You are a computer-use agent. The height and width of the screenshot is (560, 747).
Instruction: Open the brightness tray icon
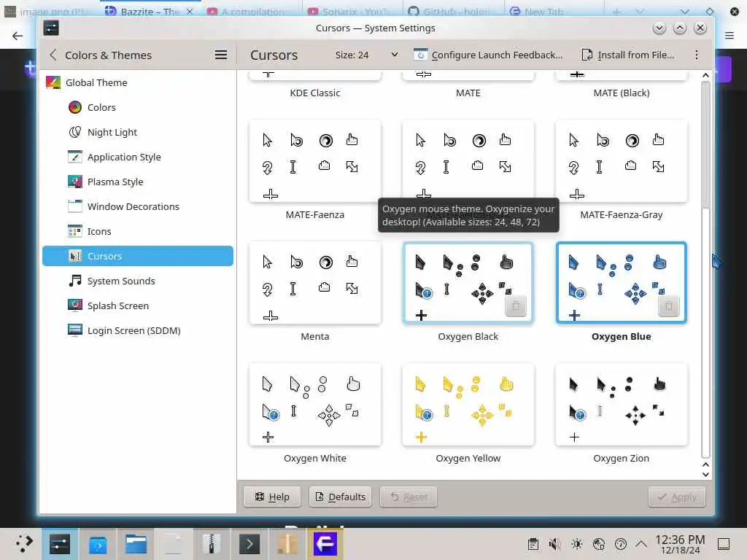[576, 543]
